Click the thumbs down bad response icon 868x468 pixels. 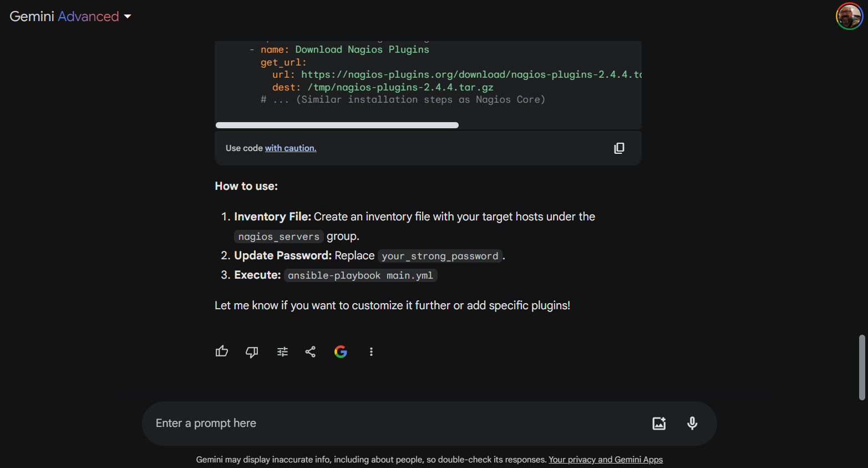click(x=252, y=351)
